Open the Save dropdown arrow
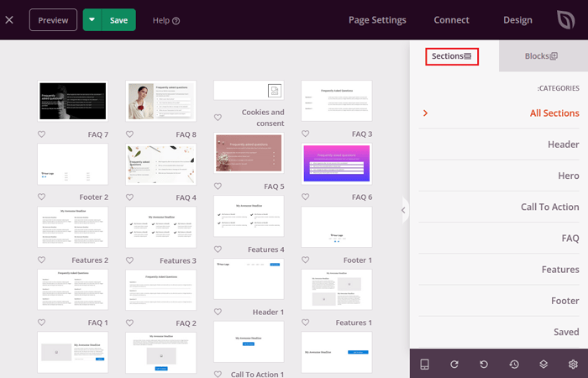 [92, 20]
